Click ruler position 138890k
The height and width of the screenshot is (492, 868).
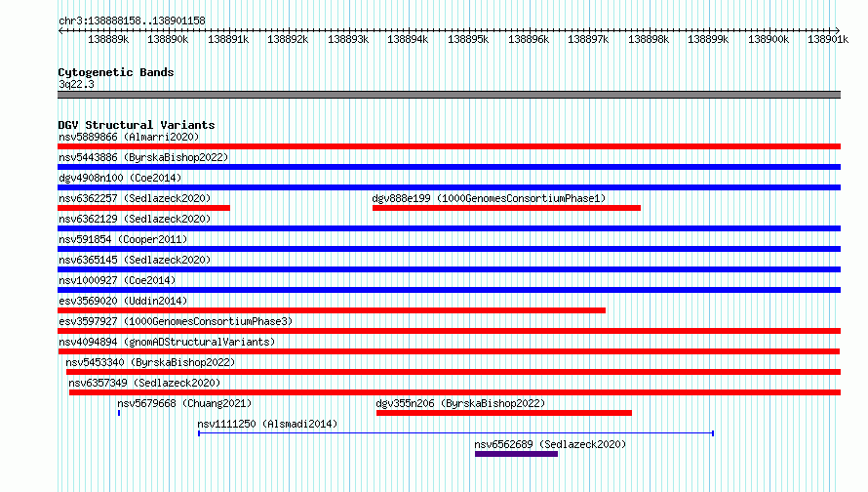(x=168, y=40)
